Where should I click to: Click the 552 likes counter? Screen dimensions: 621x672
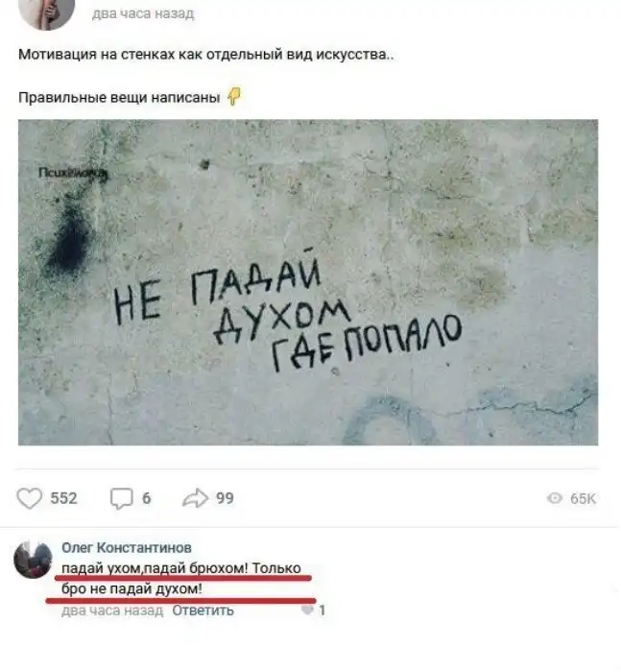[x=64, y=498]
